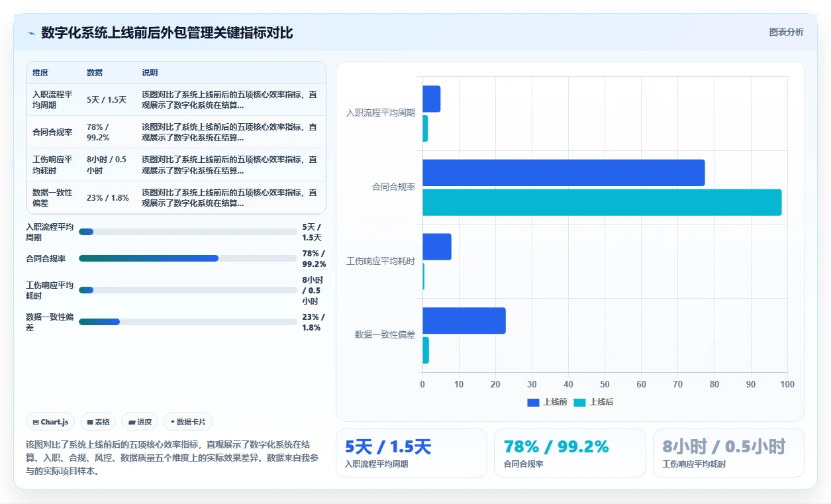The height and width of the screenshot is (504, 831).
Task: Click the chart axis label 数据一致性偏差
Action: pos(385,335)
